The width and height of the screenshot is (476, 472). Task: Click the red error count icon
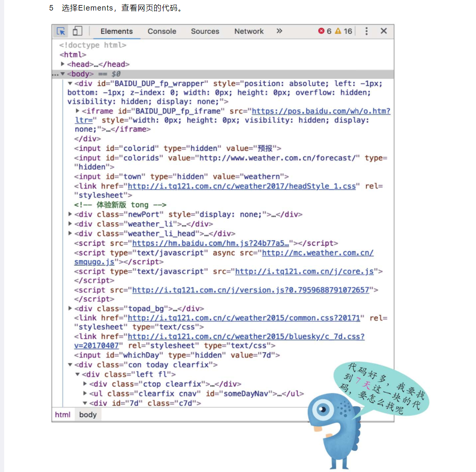[x=321, y=31]
